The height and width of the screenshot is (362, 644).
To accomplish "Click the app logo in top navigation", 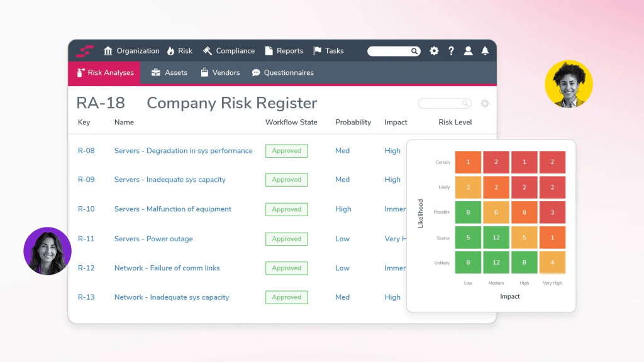I will pyautogui.click(x=84, y=51).
